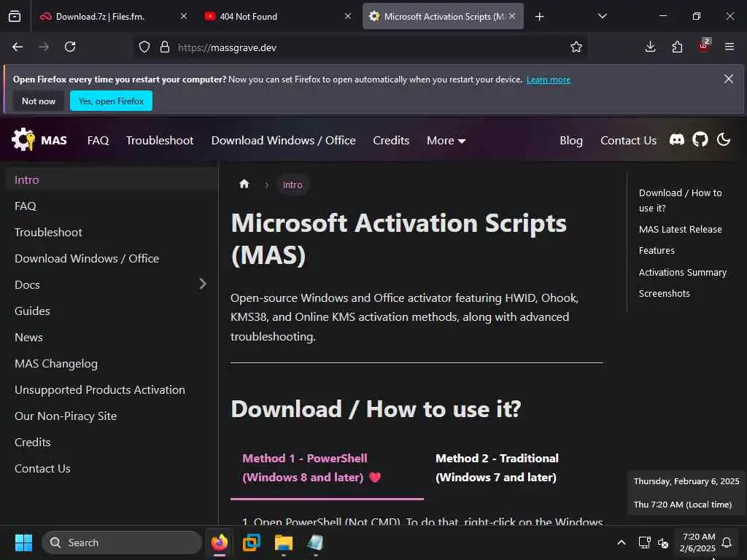747x560 pixels.
Task: Open the network status tray icon
Action: pos(644,542)
